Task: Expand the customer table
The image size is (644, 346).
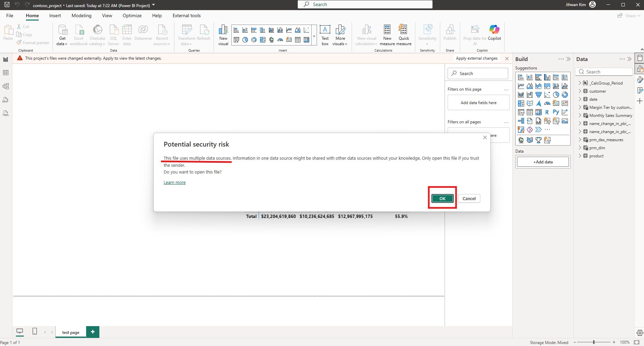Action: click(x=580, y=91)
